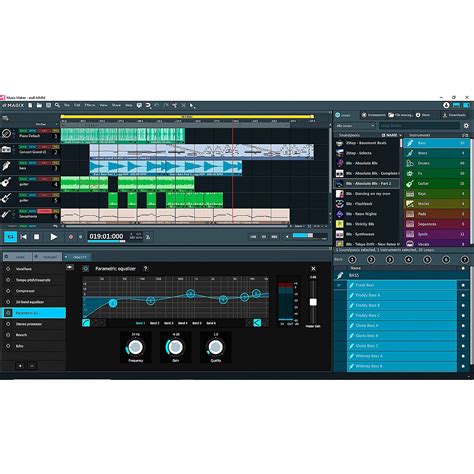Screen dimensions: 474x474
Task: Add an effect with the plus button
Action: pyautogui.click(x=20, y=366)
